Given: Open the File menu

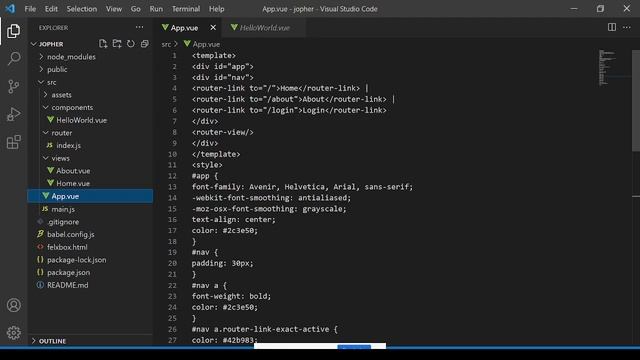Looking at the screenshot, I should (x=30, y=9).
